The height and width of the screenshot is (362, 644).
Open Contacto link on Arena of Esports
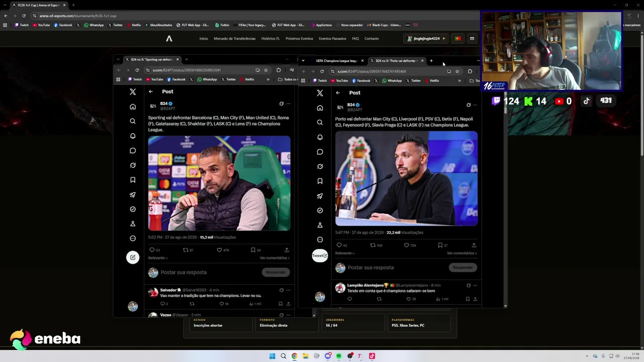coord(372,39)
